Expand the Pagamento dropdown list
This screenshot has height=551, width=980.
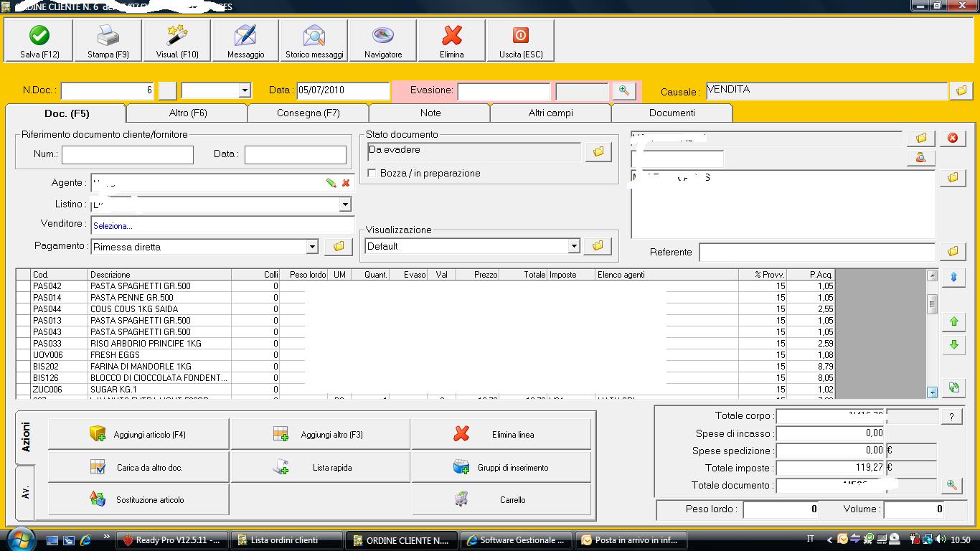pos(312,247)
